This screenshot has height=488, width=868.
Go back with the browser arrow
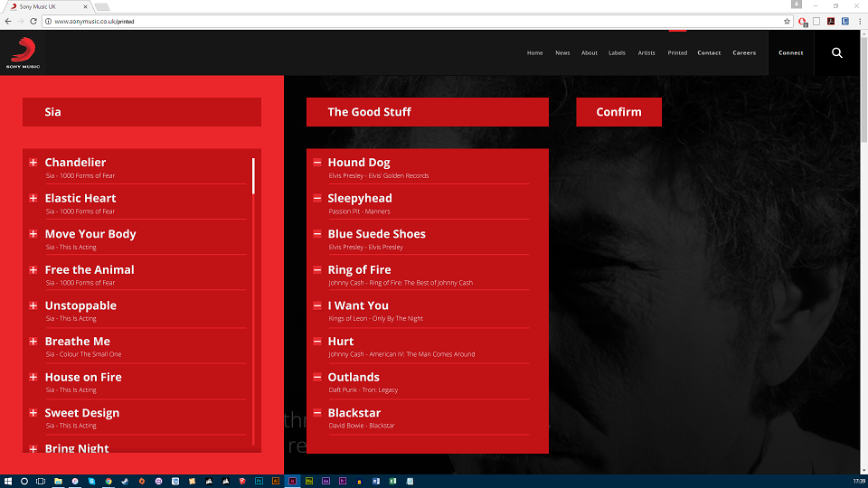(8, 22)
